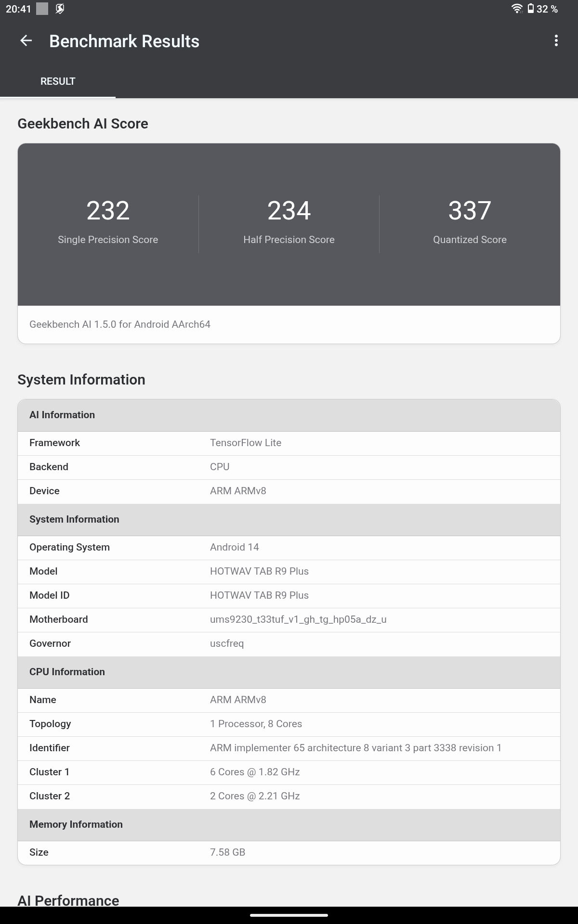Viewport: 578px width, 924px height.
Task: Tap the Model HOTWAV TAB R9 Plus row
Action: pyautogui.click(x=289, y=571)
